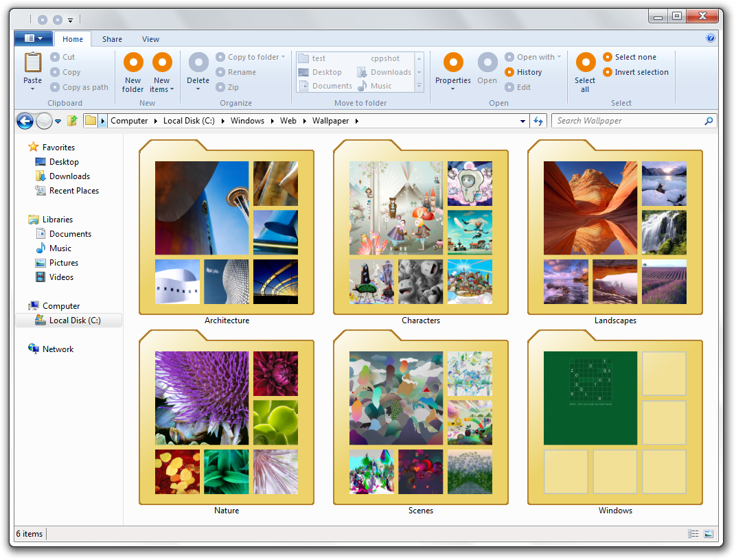This screenshot has width=736, height=560.
Task: Refresh the folder using the address bar button
Action: pos(539,121)
